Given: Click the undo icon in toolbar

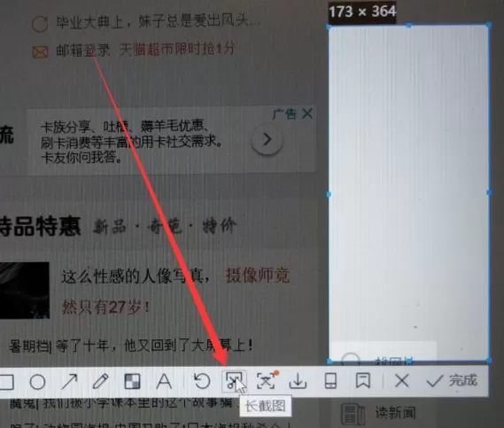Looking at the screenshot, I should 202,381.
